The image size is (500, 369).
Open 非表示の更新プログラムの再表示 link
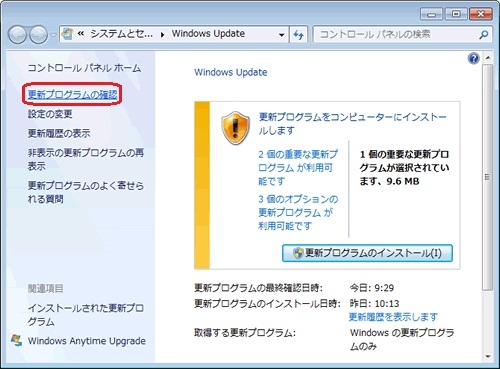pos(86,159)
